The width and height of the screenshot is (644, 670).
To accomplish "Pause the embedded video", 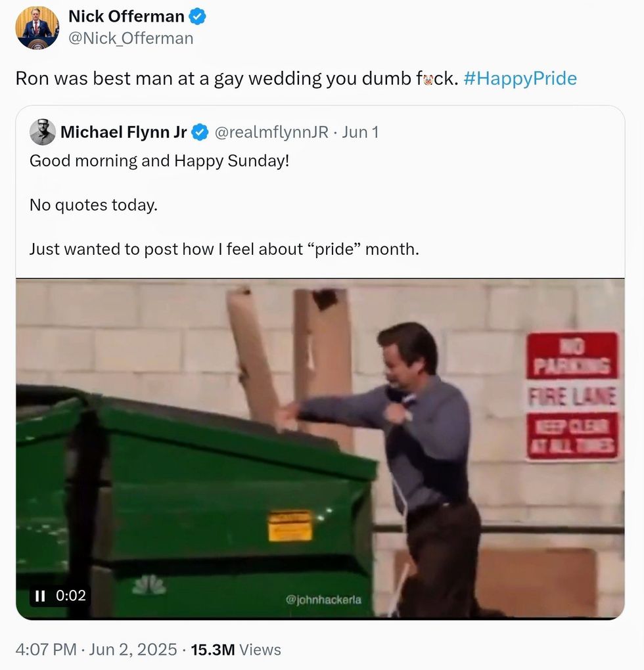I will tap(40, 596).
